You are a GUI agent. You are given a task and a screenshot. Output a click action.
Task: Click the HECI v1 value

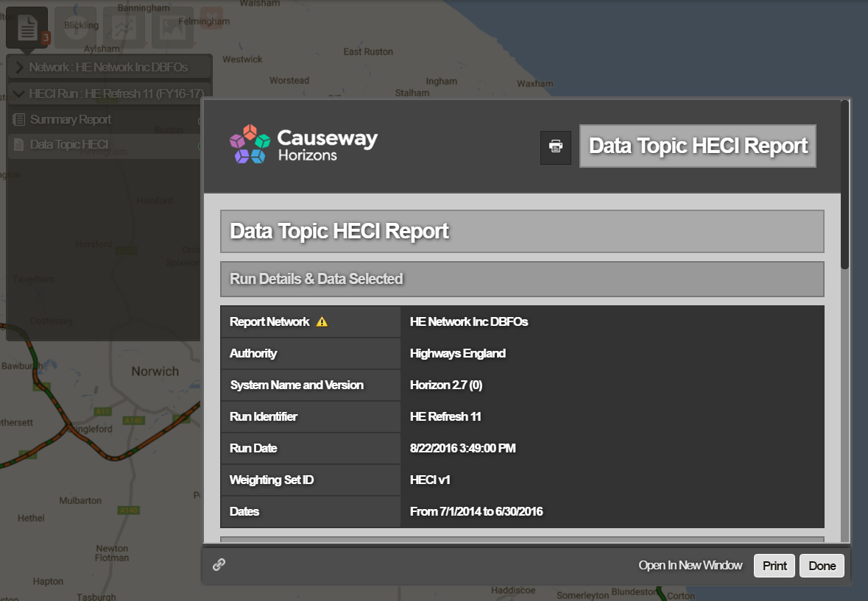430,480
